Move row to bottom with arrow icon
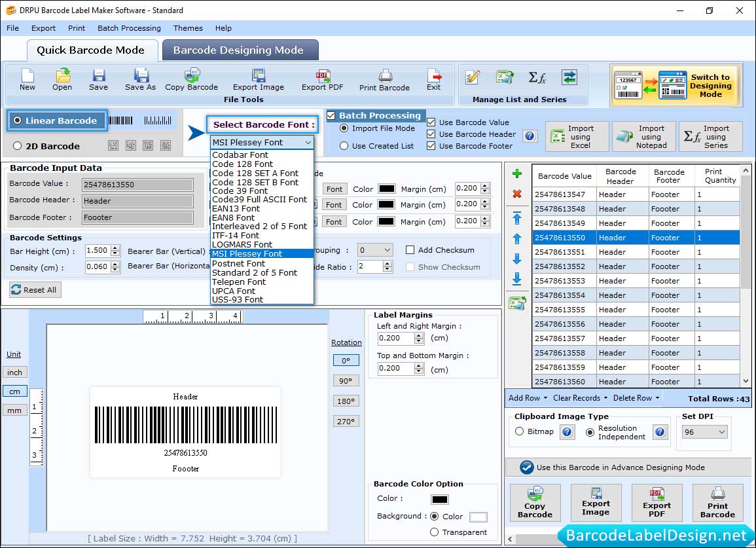This screenshot has height=548, width=756. [517, 279]
